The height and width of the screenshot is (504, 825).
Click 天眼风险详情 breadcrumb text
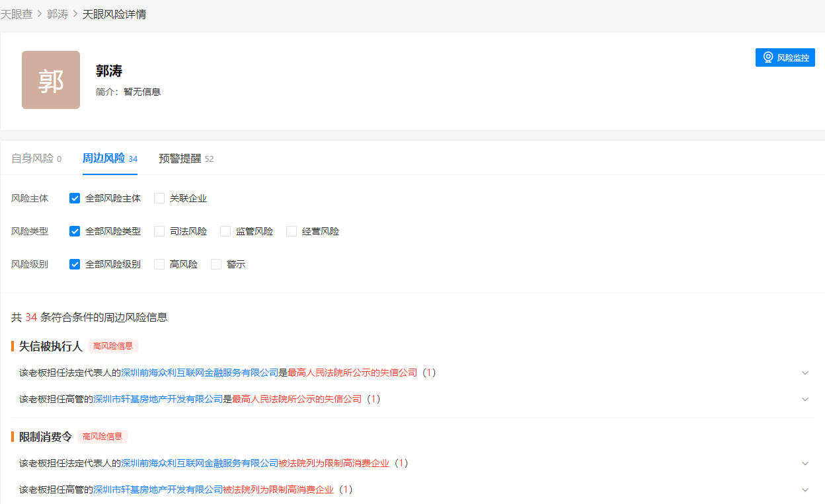(x=114, y=14)
